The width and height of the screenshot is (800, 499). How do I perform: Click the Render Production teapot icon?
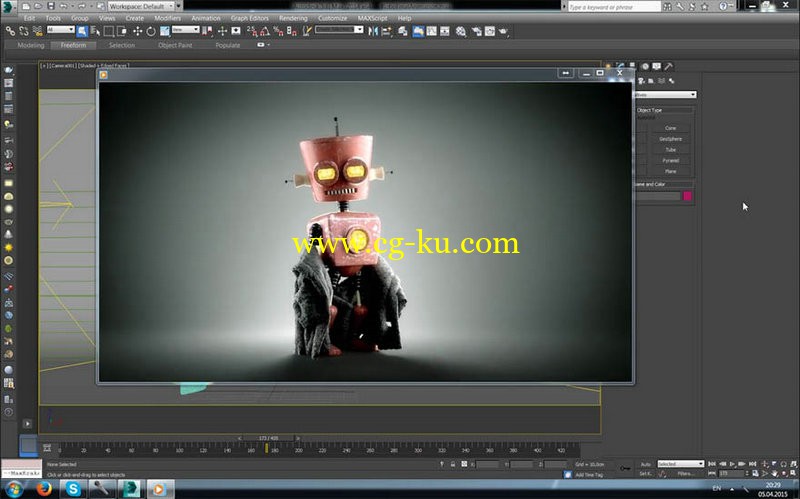point(504,31)
